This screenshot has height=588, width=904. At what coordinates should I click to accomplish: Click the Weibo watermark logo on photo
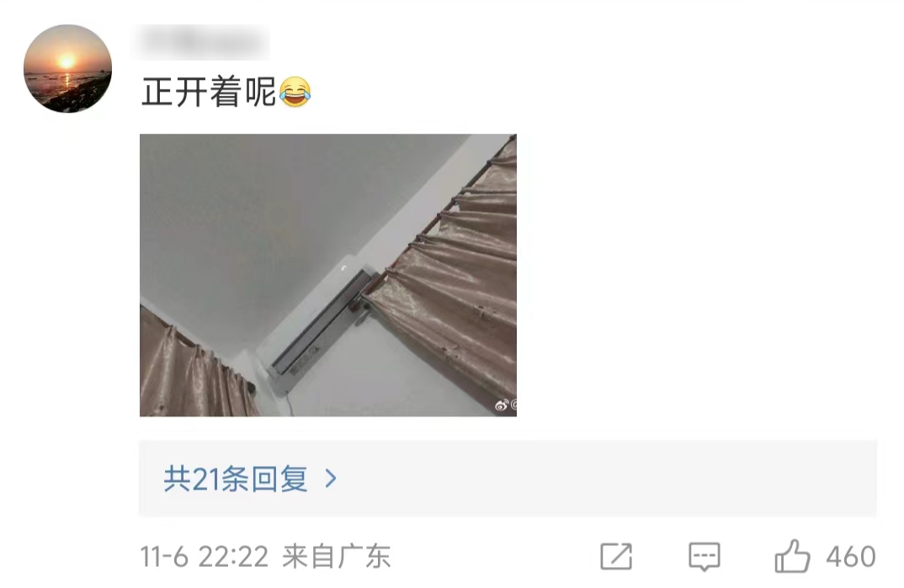point(503,405)
